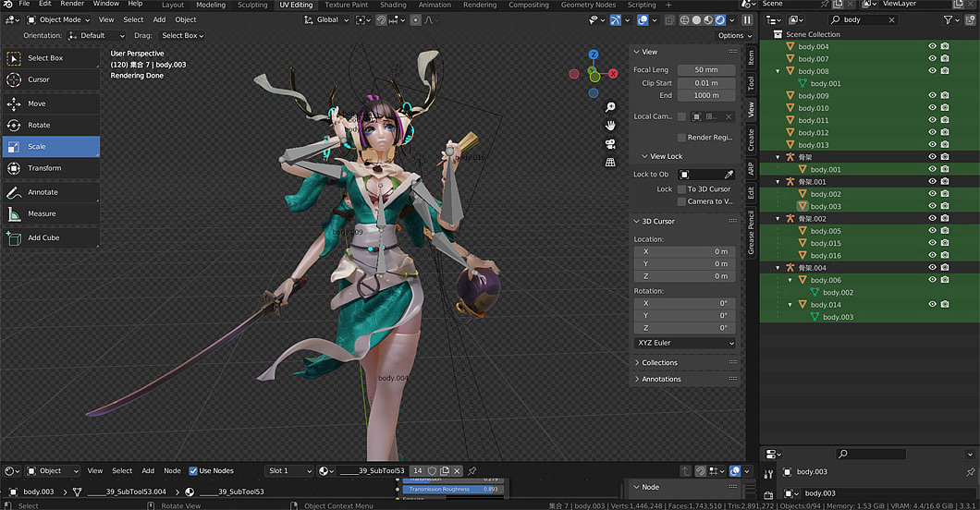Open the XYZ Euler rotation dropdown

click(685, 344)
